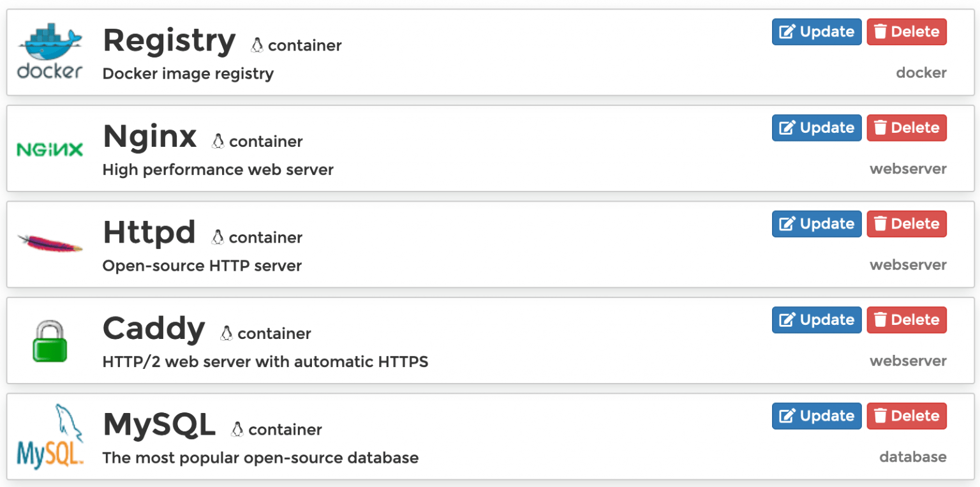Select the MySQL dolphin logo
Screen dimensions: 980x487
[50, 434]
